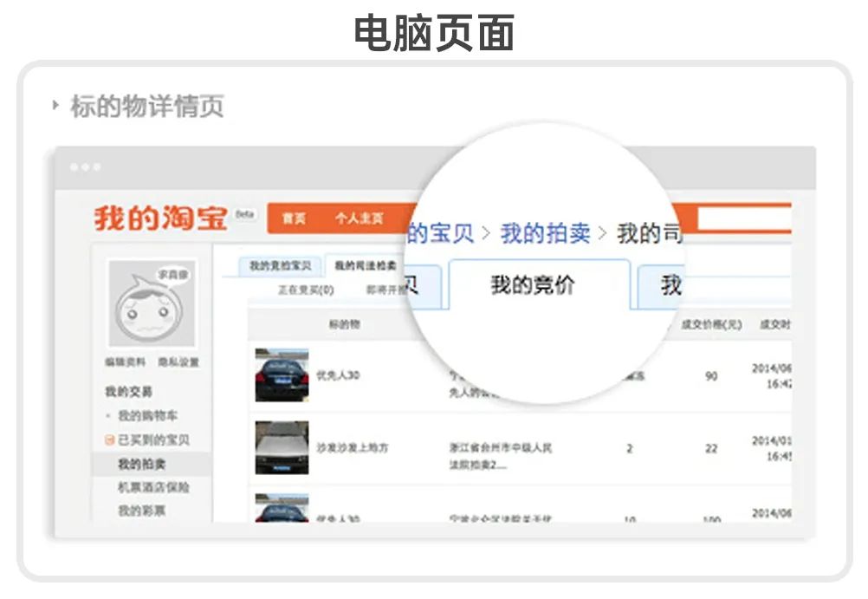Open 首页 in the orange navigation bar
The width and height of the screenshot is (868, 599).
coord(294,219)
